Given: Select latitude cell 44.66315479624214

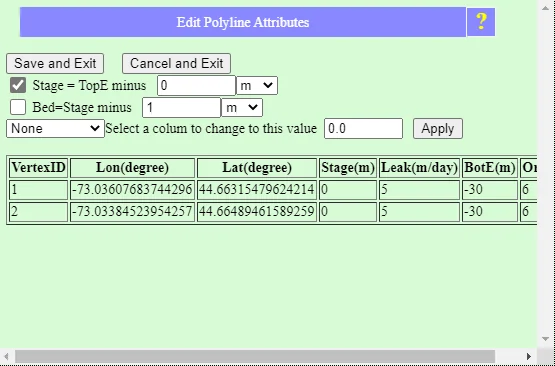Looking at the screenshot, I should click(257, 190).
